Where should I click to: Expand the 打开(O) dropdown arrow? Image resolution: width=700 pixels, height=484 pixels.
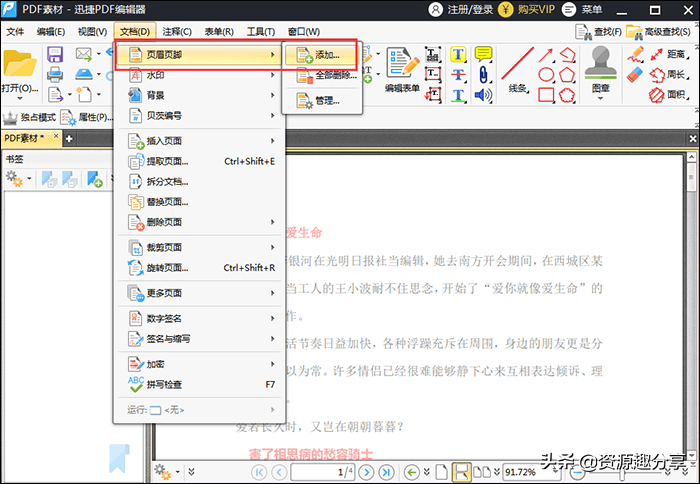(x=20, y=99)
